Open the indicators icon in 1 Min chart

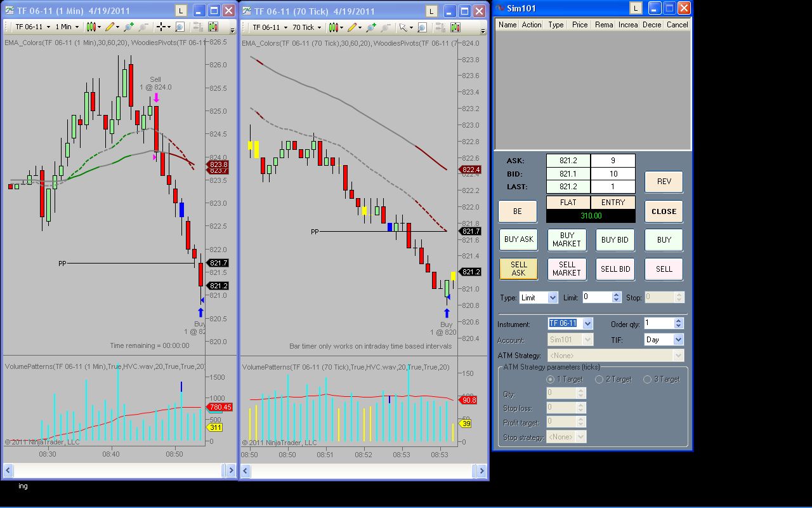(213, 27)
